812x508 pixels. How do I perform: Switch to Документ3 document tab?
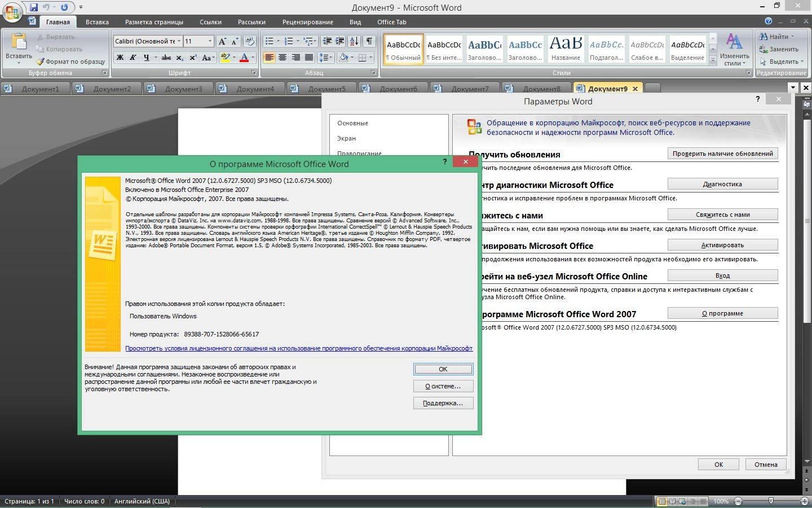(178, 89)
